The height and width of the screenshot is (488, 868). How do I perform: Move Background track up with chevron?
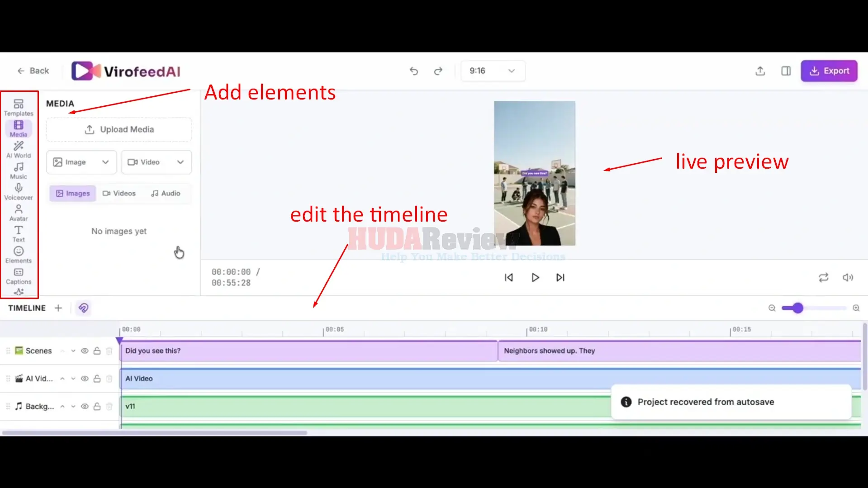(x=62, y=406)
